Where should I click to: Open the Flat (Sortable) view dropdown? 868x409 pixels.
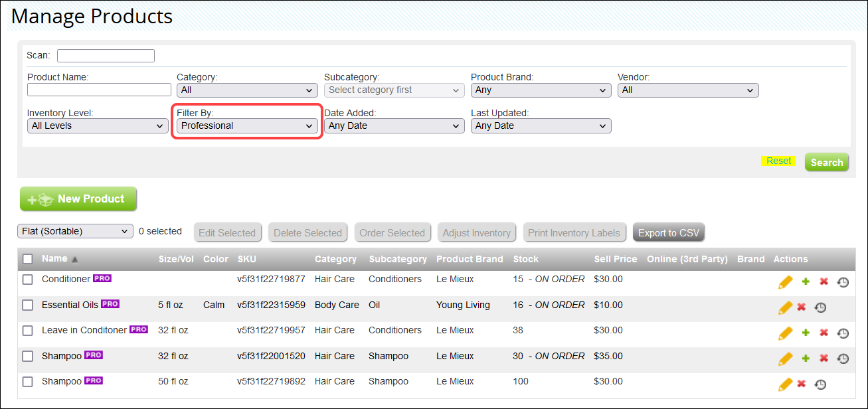(x=75, y=231)
